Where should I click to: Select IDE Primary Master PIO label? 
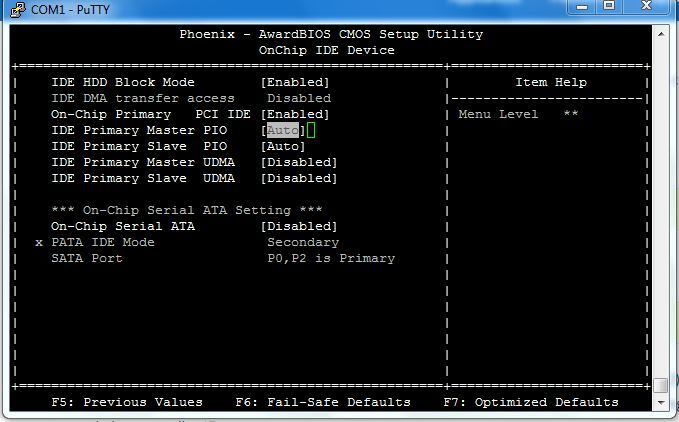point(139,130)
